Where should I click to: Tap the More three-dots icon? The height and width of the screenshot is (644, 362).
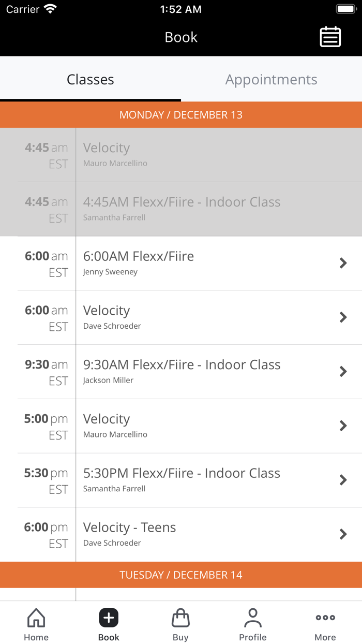[x=325, y=618]
